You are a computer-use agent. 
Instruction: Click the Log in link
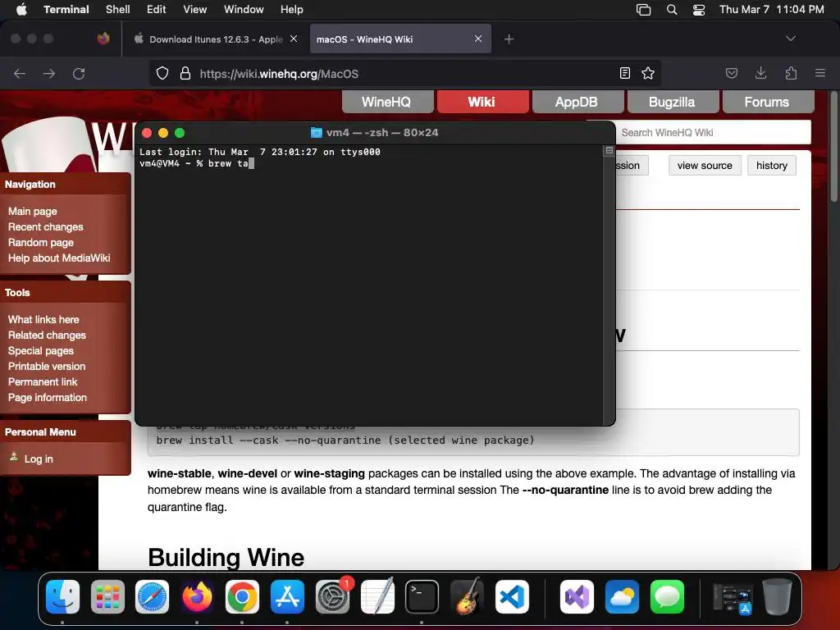tap(39, 459)
